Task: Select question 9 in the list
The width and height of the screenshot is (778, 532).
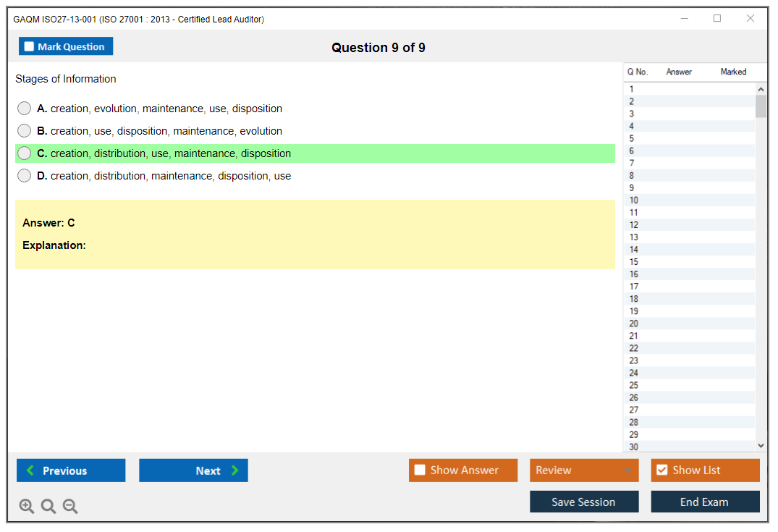Action: point(632,187)
